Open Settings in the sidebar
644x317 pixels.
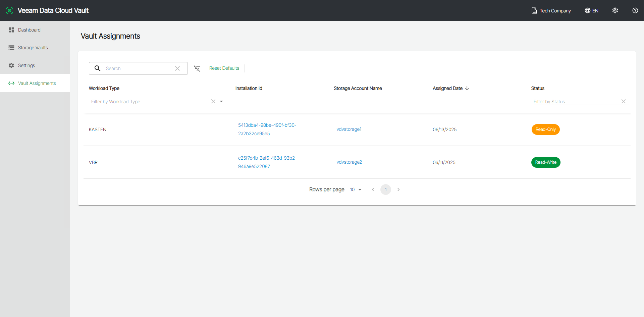point(35,65)
